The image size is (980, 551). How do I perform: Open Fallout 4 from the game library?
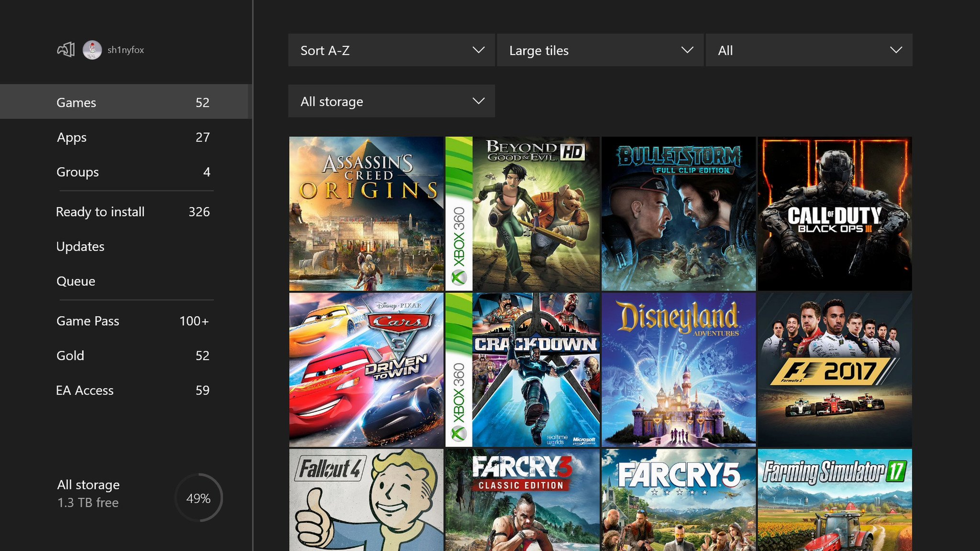pos(366,499)
